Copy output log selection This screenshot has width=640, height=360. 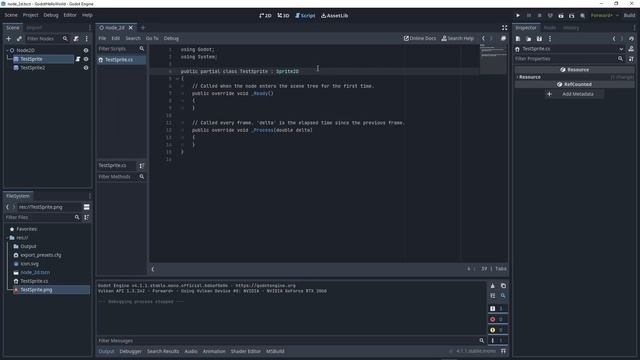coord(503,286)
